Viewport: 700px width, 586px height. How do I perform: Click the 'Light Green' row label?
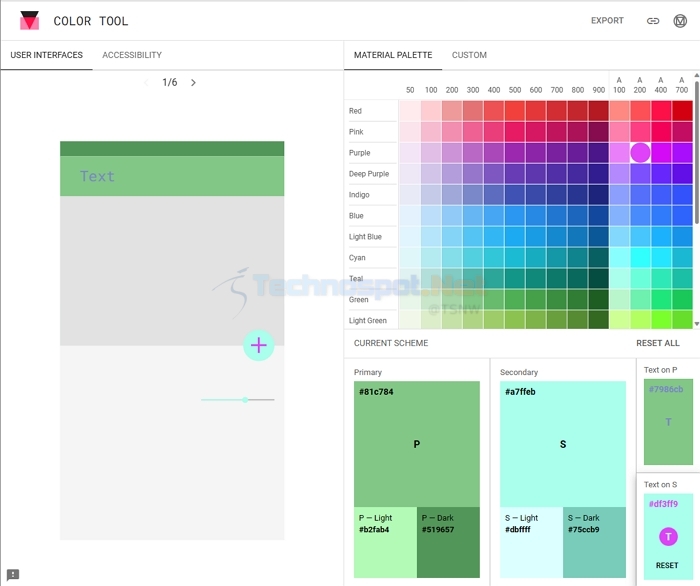pyautogui.click(x=367, y=320)
